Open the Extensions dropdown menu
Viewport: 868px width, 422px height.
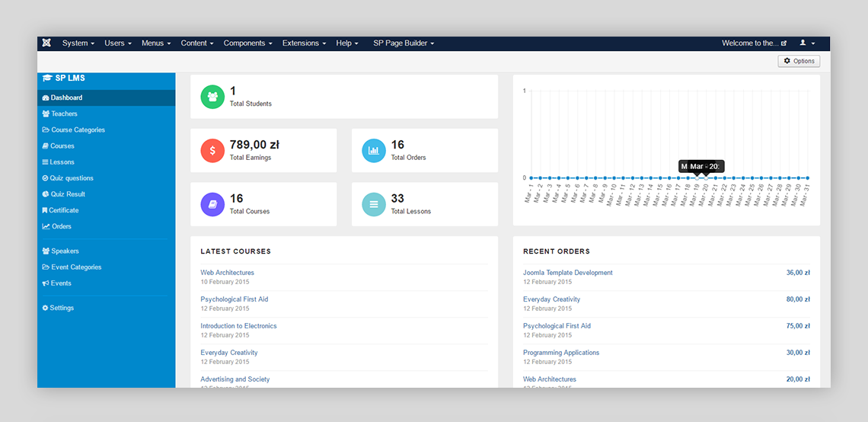(304, 43)
